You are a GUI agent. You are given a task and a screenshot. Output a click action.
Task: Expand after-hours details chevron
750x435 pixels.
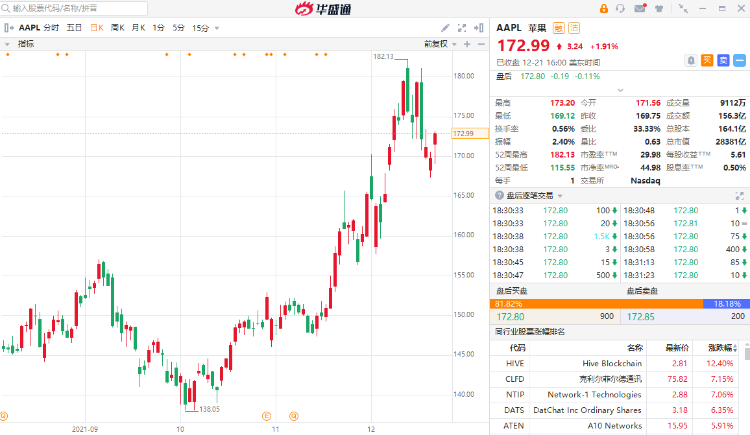[620, 90]
